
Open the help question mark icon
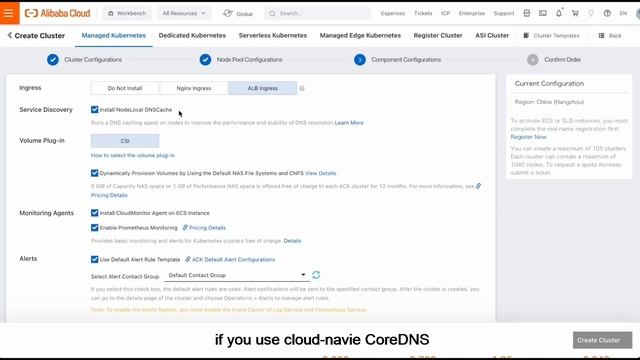click(x=607, y=13)
